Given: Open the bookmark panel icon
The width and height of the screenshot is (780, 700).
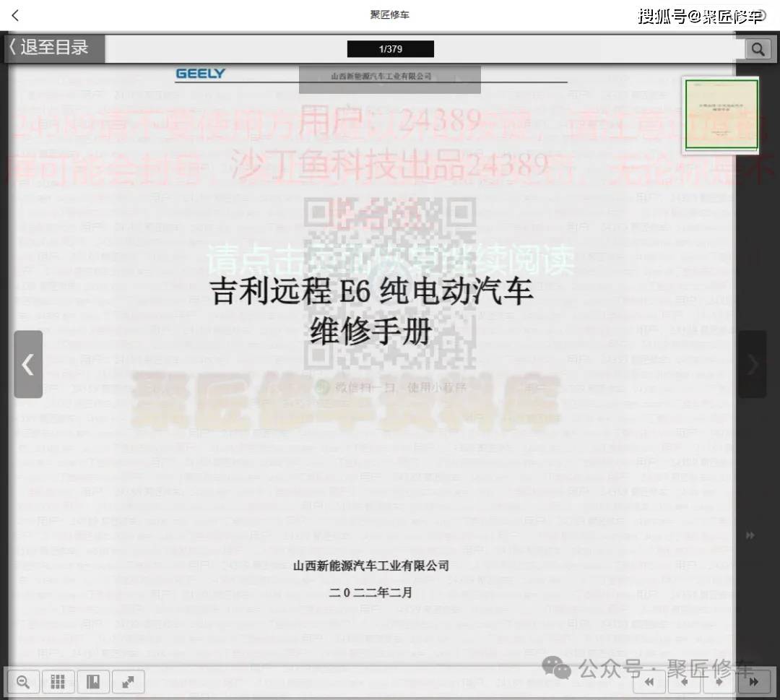Looking at the screenshot, I should [93, 682].
